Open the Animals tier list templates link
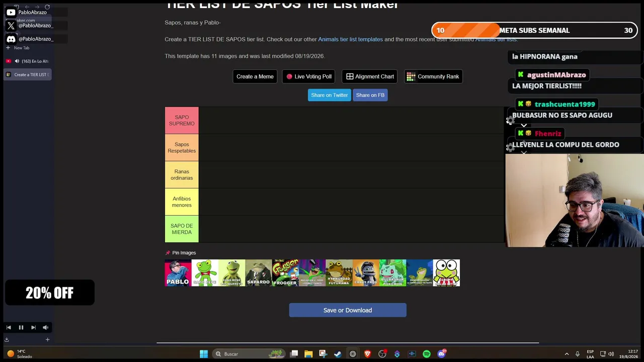Viewport: 644px width, 362px height. pos(350,39)
